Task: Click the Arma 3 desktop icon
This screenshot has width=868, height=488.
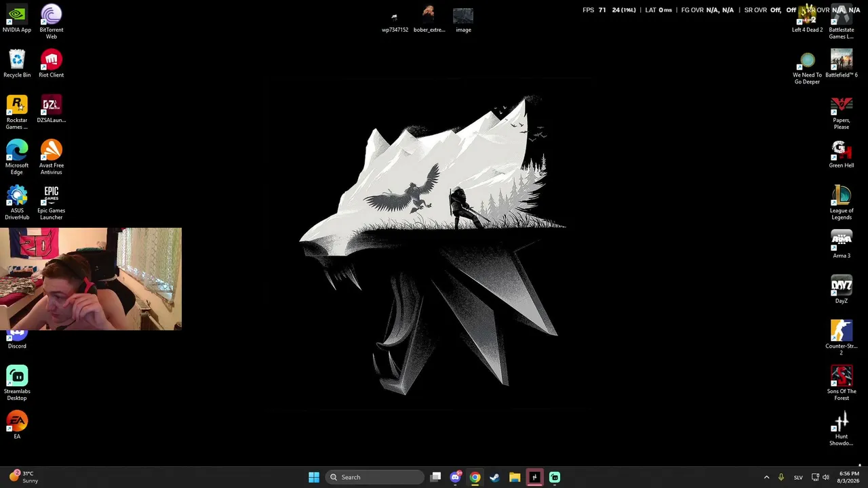Action: (842, 245)
